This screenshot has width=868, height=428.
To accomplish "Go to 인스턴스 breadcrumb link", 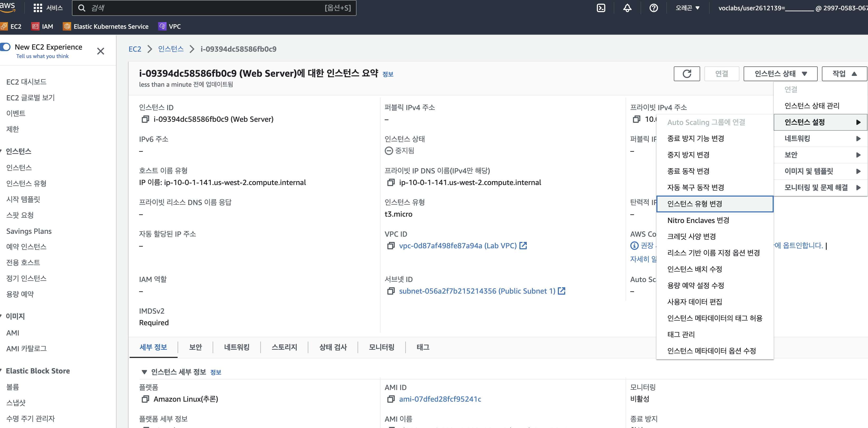I will tap(171, 49).
